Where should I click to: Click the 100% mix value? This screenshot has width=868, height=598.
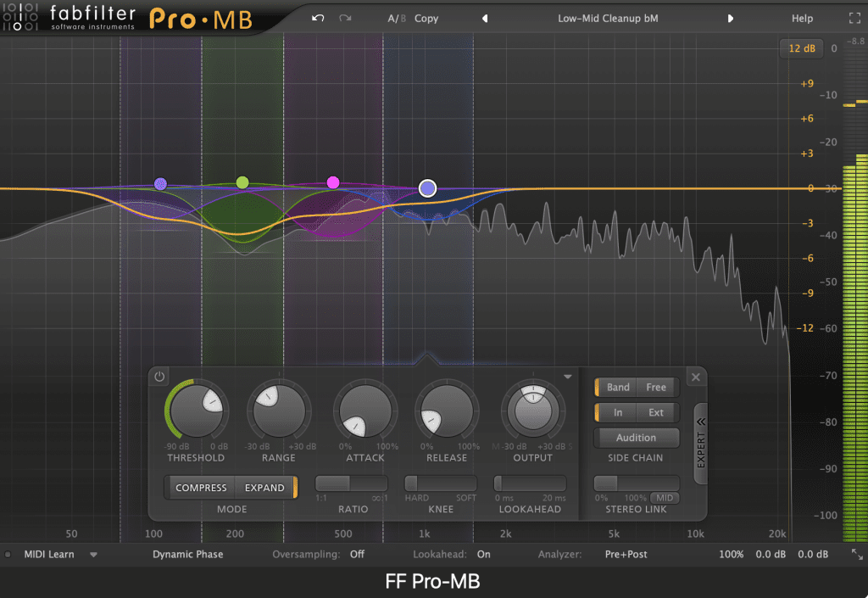click(731, 554)
